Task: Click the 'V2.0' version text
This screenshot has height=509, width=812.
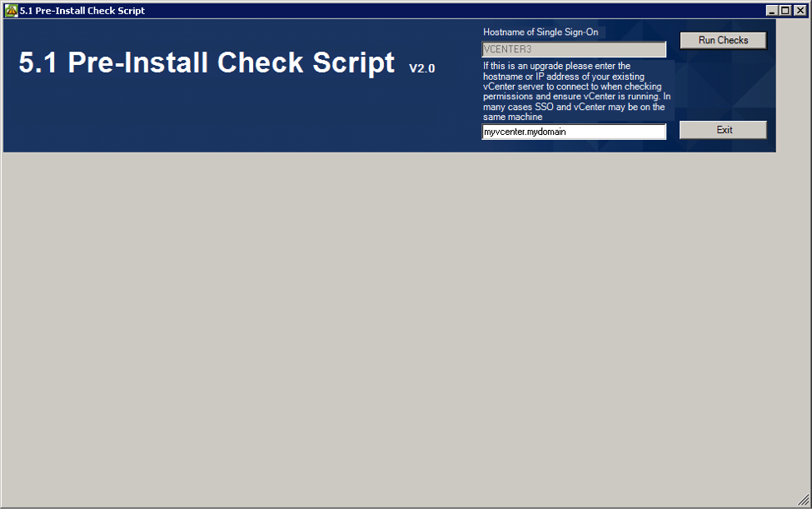Action: pos(422,68)
